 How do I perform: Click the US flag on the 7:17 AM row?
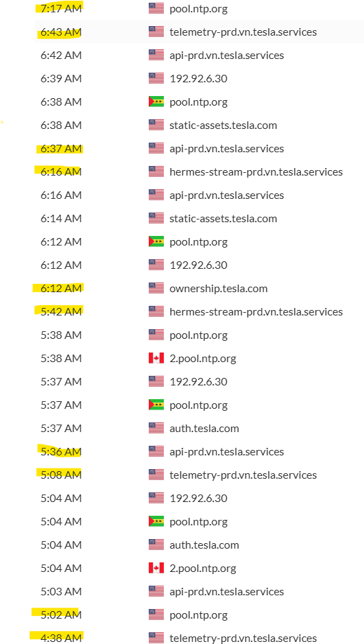(x=156, y=9)
